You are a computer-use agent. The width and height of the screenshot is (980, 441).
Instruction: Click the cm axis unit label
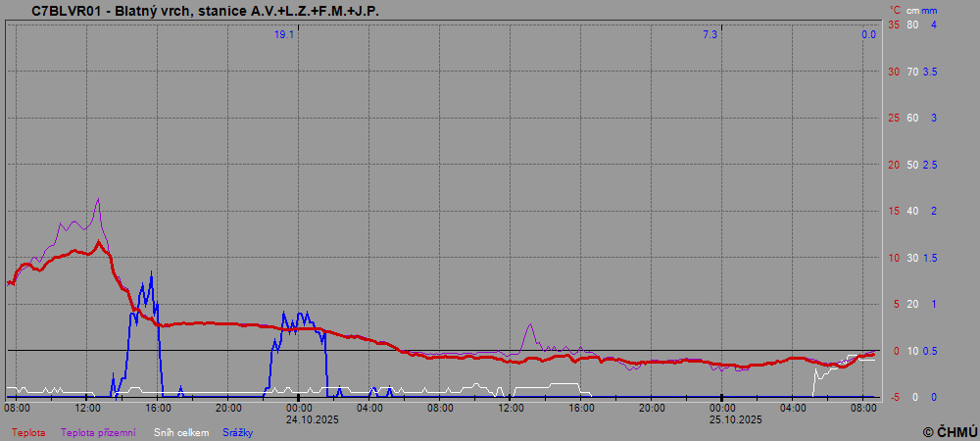tap(912, 10)
